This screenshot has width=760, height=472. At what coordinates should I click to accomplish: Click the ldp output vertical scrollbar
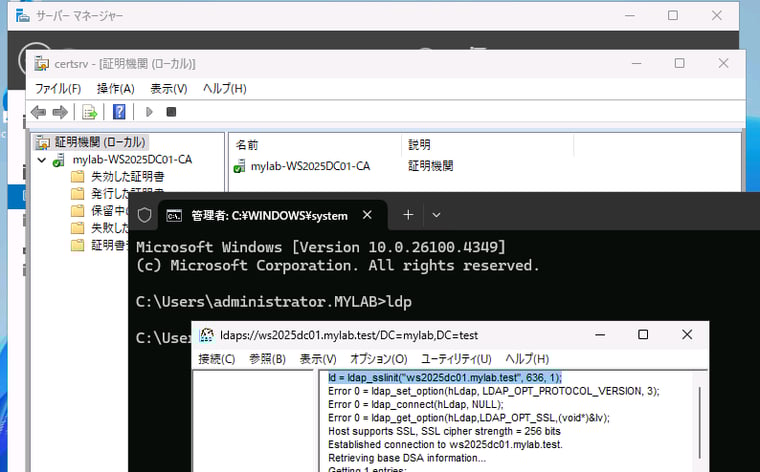pyautogui.click(x=699, y=422)
